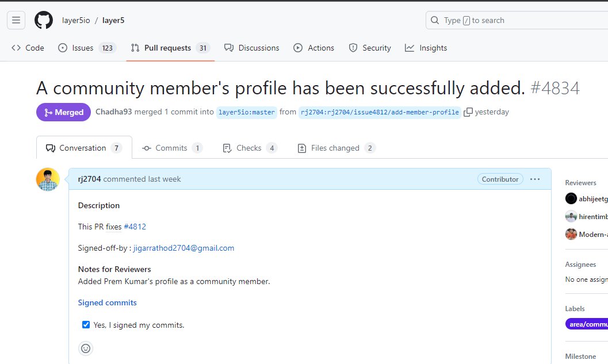Viewport: 608px width, 364px height.
Task: Click the 'yesterday' merge timestamp
Action: tap(492, 112)
